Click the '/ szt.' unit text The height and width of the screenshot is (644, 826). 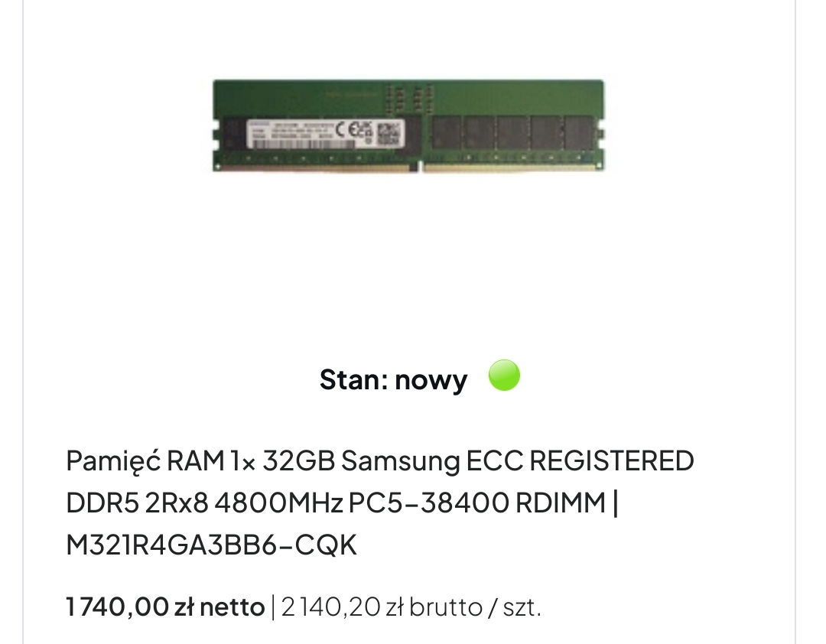[515, 607]
